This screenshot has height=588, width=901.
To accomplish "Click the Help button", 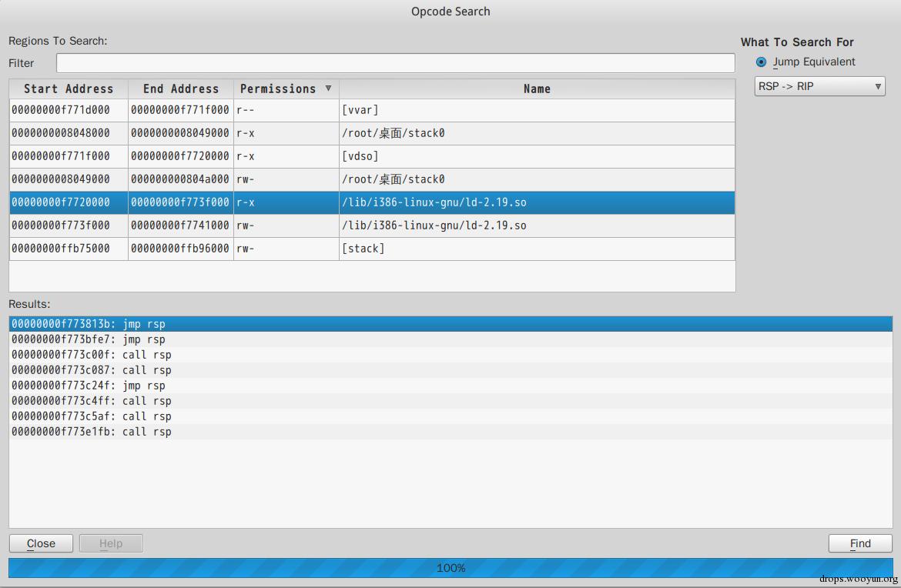I will click(x=111, y=543).
